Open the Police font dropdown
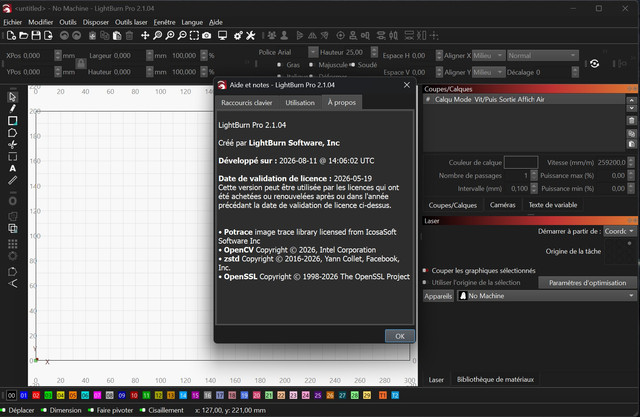The image size is (640, 417). (x=313, y=52)
